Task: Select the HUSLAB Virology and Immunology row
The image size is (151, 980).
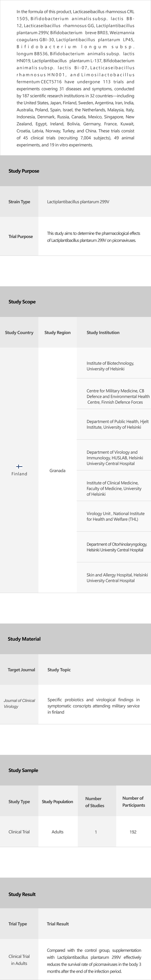Action: tap(114, 458)
